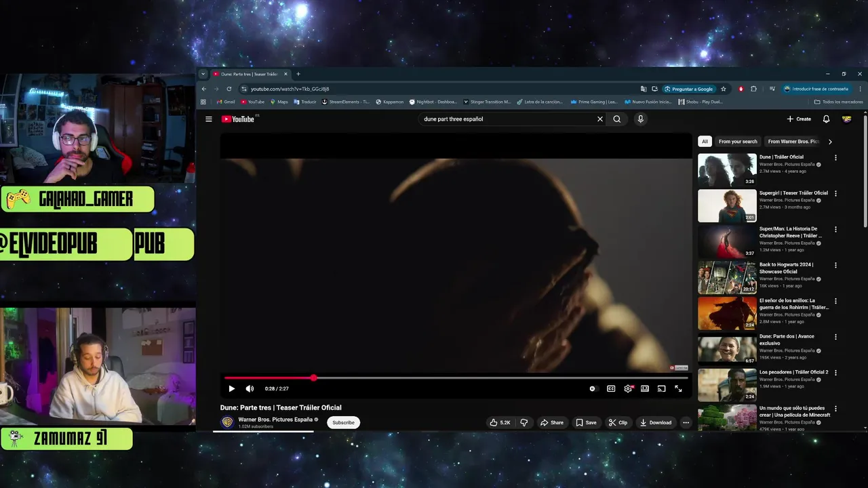Image resolution: width=868 pixels, height=488 pixels.
Task: Enter full screen mode in player
Action: click(678, 388)
